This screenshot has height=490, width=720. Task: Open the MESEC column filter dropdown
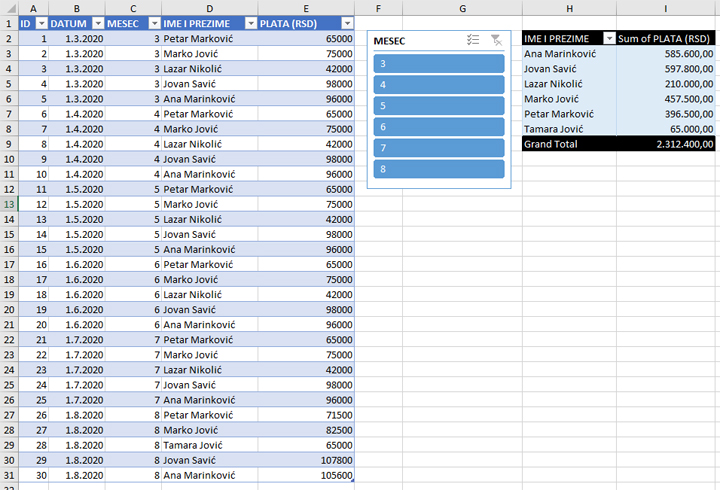coord(154,23)
